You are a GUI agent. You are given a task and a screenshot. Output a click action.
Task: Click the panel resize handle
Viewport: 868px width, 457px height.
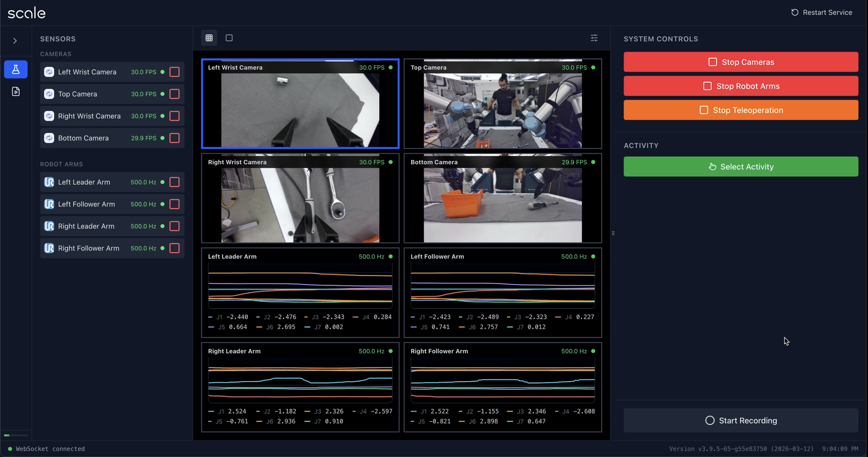[x=613, y=233]
